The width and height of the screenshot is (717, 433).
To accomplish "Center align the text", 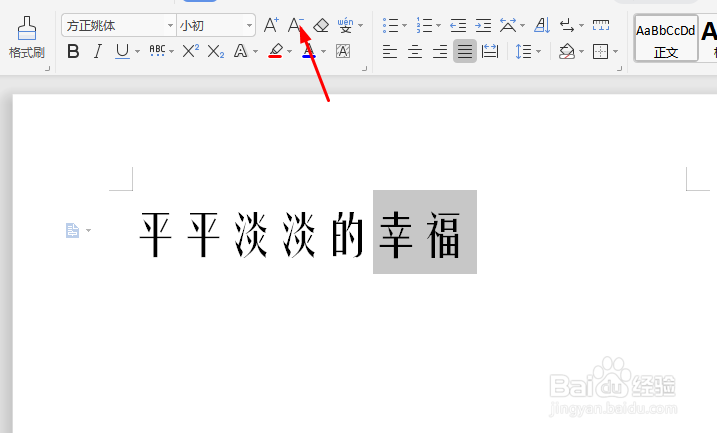I will pos(415,51).
